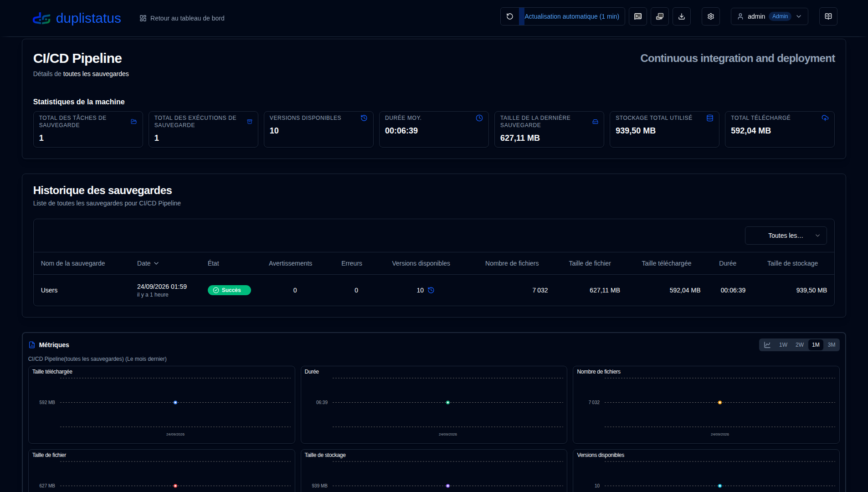Click Actualisation automatique (1 min) button
This screenshot has height=492, width=868.
click(572, 16)
